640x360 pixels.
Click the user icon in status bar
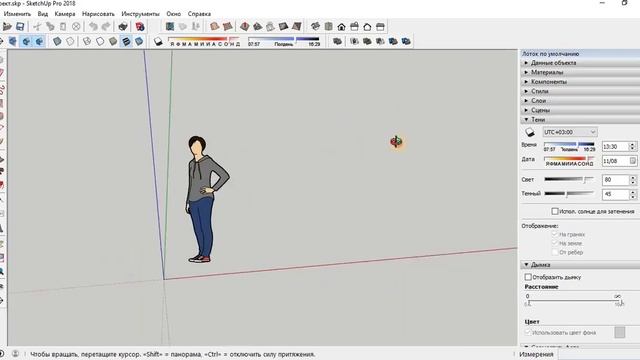coord(16,354)
